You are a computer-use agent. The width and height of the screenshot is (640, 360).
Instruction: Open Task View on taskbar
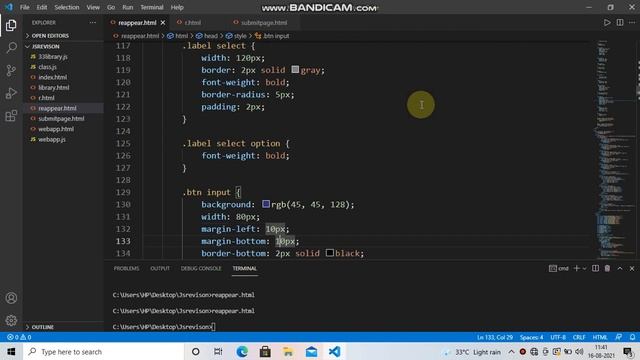click(x=218, y=351)
